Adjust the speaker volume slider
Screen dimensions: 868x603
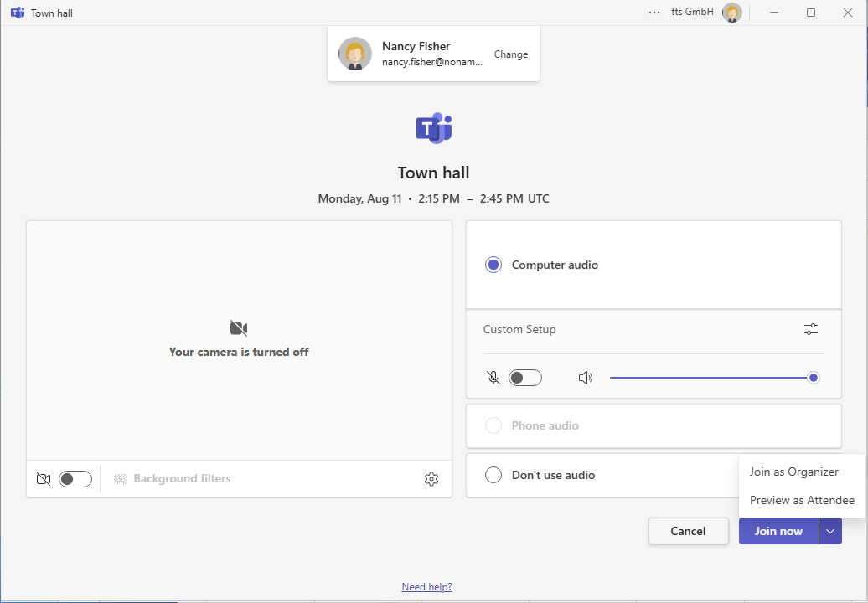pos(714,377)
